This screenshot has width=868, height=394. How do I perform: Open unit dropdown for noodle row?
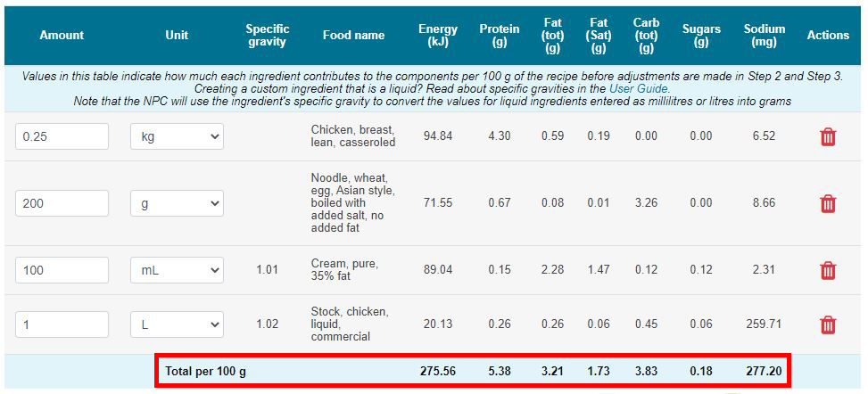[177, 203]
